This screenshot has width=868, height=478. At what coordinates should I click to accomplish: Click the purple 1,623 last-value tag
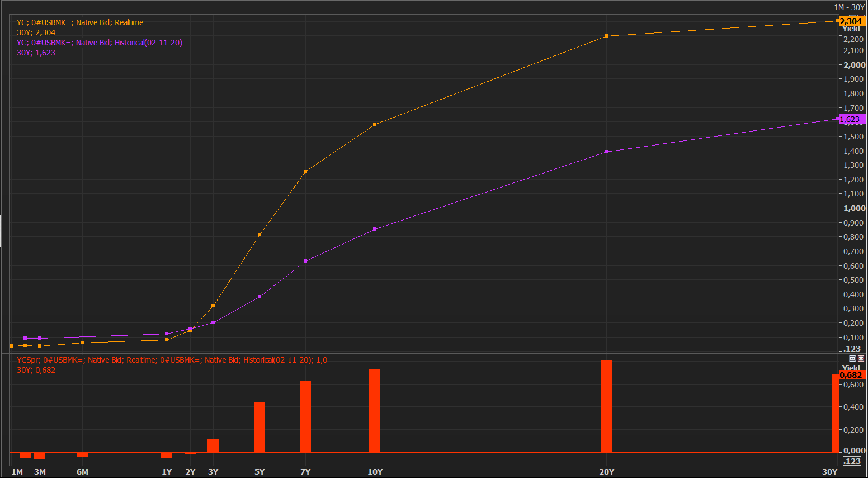[852, 119]
